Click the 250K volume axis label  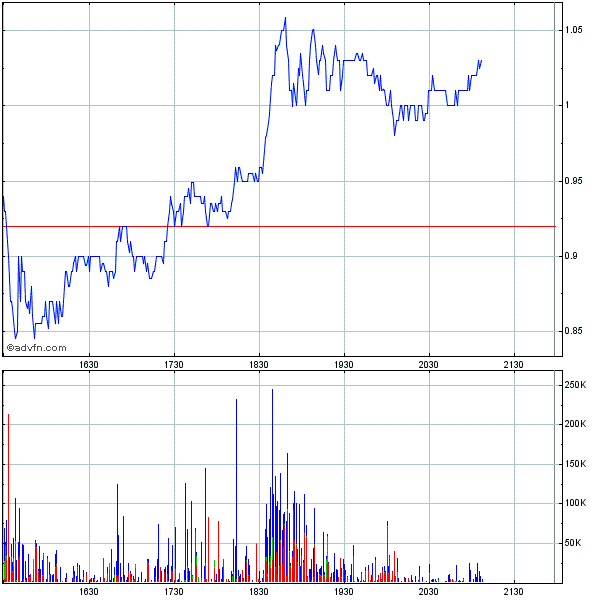tap(575, 385)
